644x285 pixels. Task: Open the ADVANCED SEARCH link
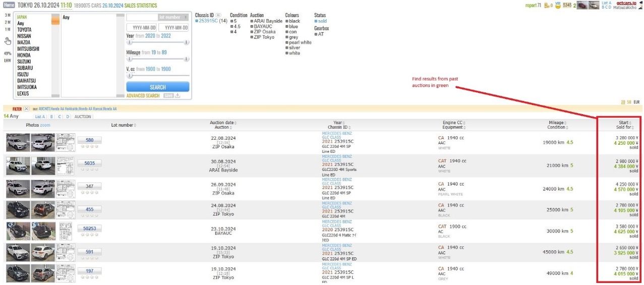pos(143,96)
